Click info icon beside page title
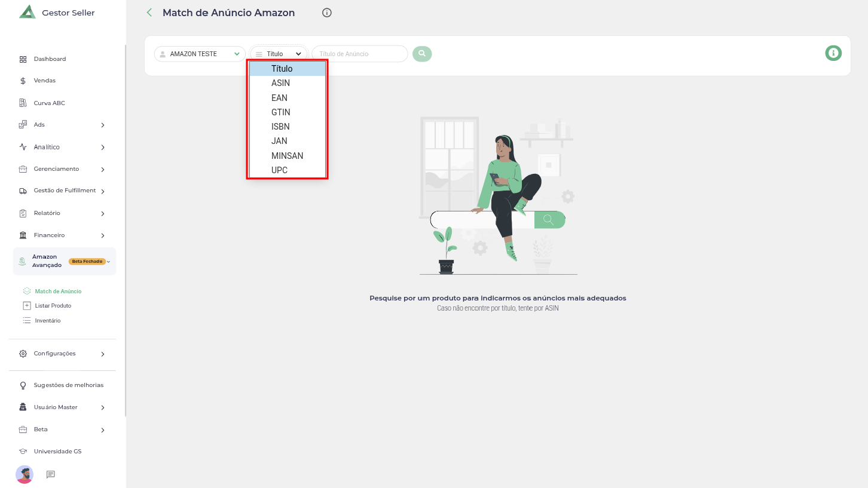Screen dimensions: 868x488 327,13
